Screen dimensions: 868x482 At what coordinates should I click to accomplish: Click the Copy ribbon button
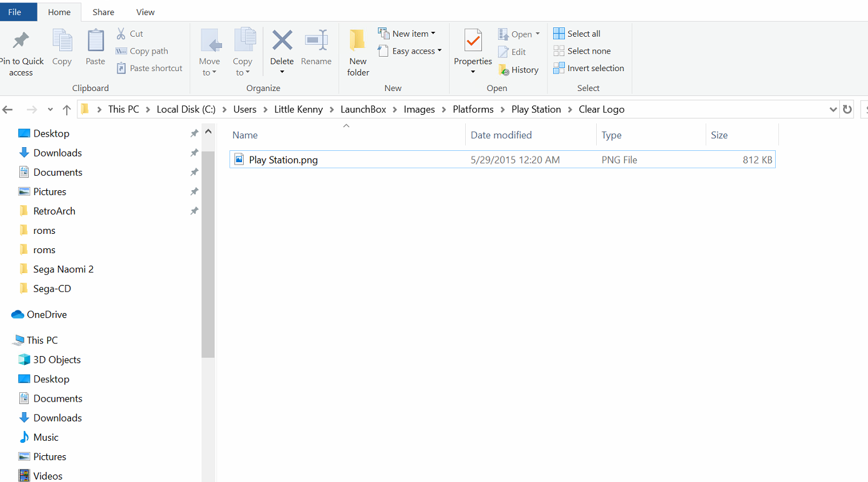62,47
